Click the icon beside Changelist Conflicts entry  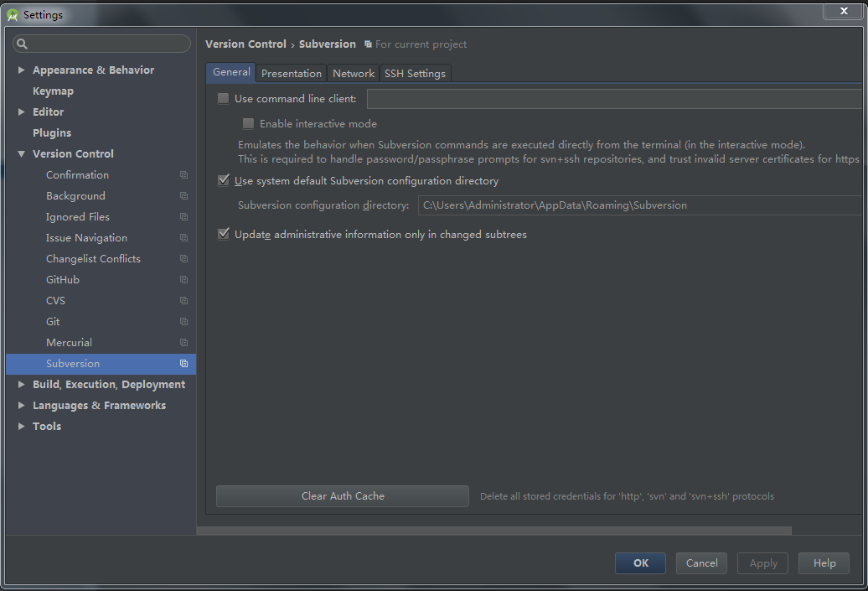coord(183,258)
